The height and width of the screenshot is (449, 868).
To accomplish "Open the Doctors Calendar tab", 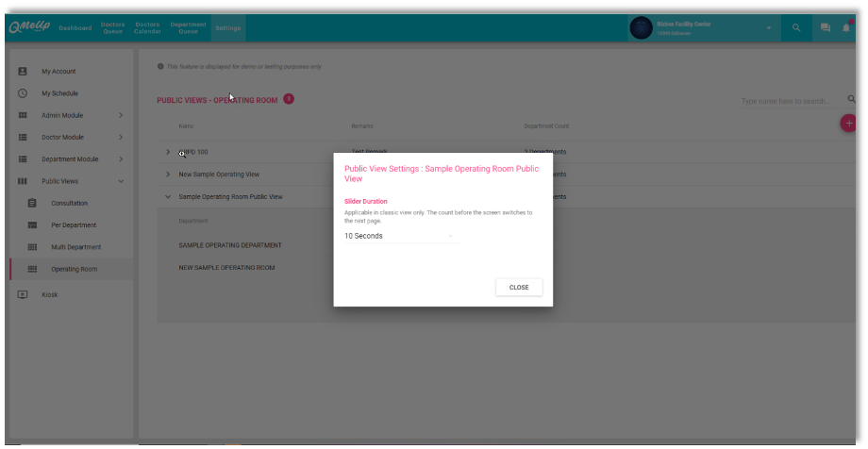I will (x=147, y=28).
